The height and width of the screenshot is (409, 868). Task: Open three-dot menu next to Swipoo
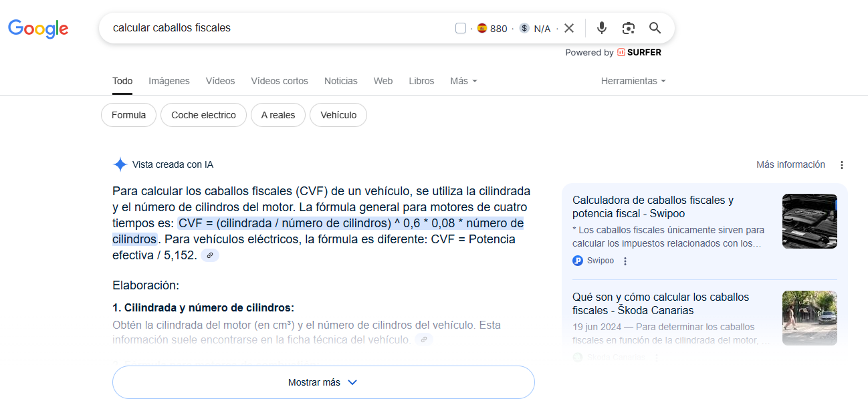[625, 261]
